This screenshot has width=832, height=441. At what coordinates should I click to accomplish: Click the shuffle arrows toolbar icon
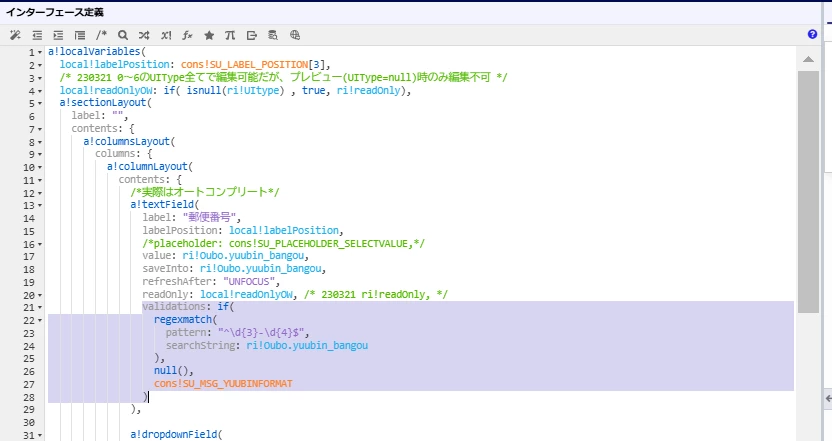tap(144, 35)
